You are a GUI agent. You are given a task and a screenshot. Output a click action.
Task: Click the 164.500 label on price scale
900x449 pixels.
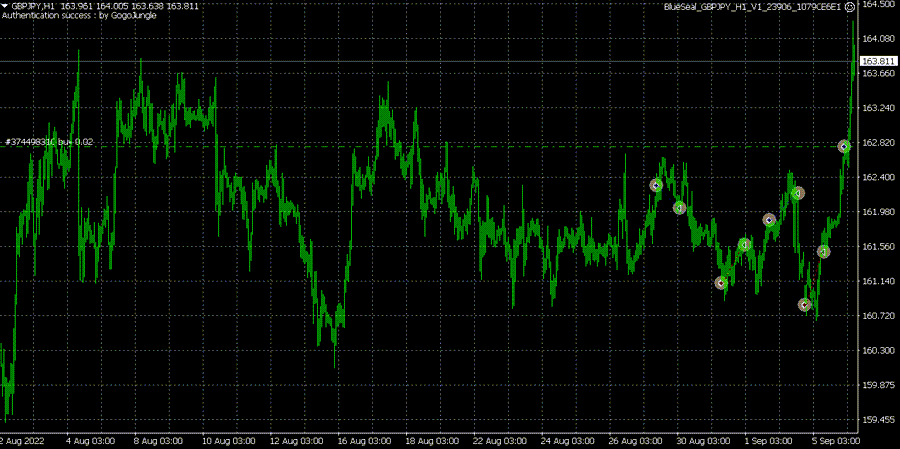pyautogui.click(x=877, y=5)
